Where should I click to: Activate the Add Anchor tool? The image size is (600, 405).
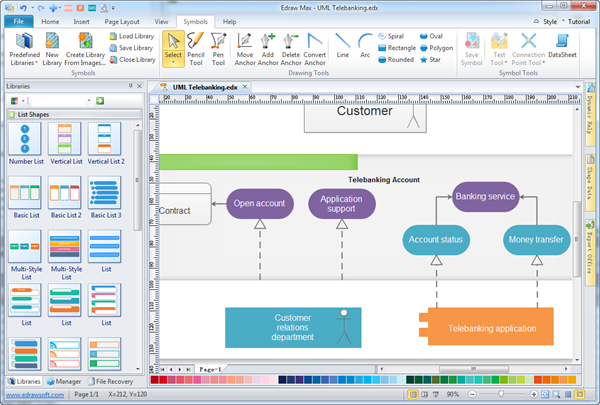point(267,49)
